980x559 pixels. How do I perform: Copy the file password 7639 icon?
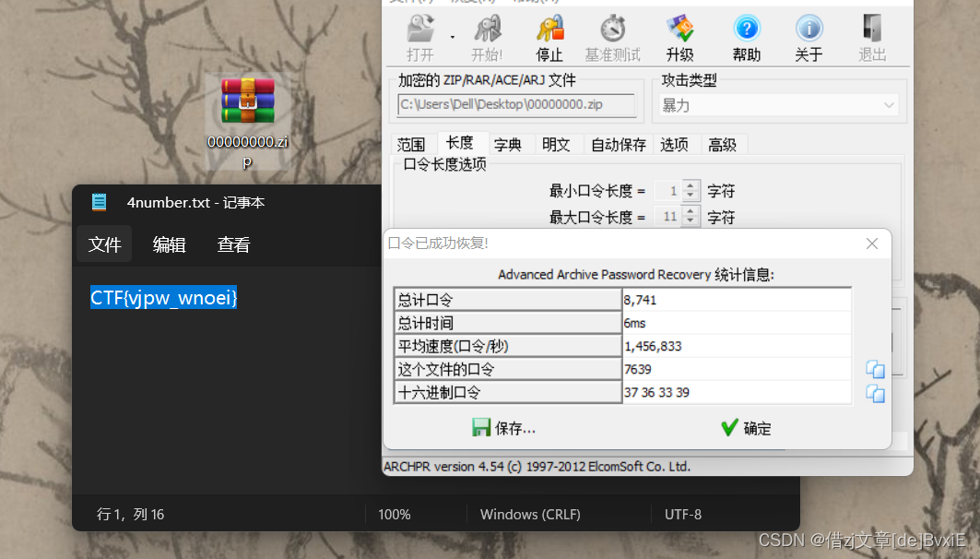pyautogui.click(x=875, y=369)
